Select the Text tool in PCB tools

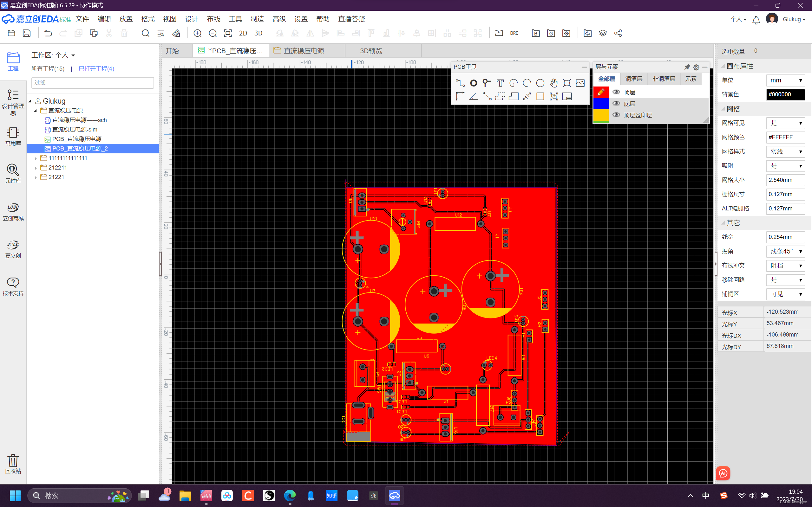500,83
